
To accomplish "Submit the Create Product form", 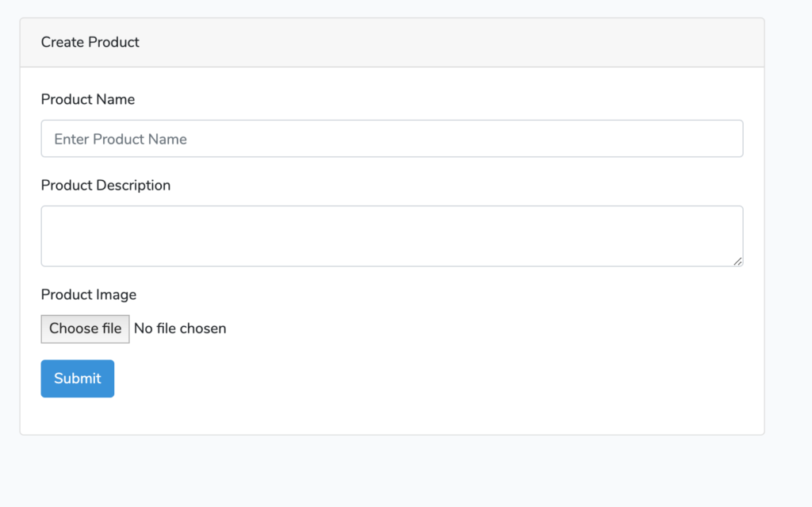I will coord(77,378).
